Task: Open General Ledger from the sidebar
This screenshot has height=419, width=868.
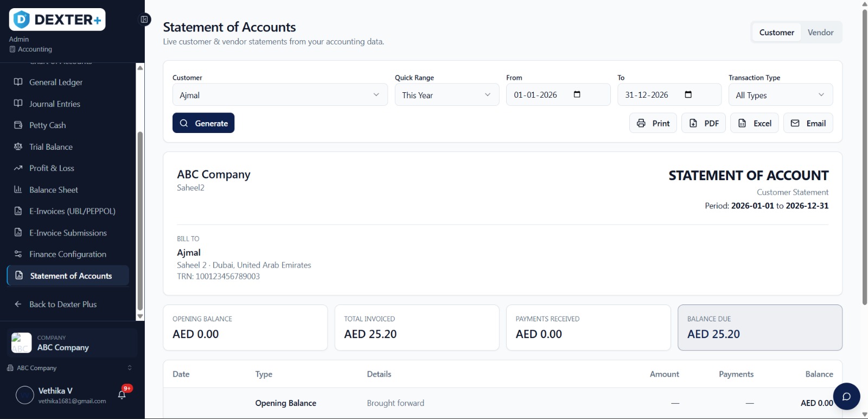Action: point(68,82)
